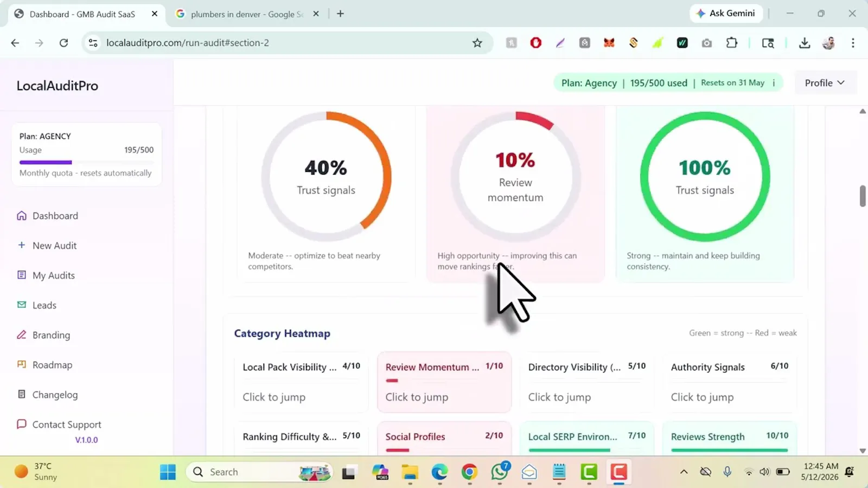Select the Ranking Difficulty heatmap card
The width and height of the screenshot is (868, 488).
point(301,439)
